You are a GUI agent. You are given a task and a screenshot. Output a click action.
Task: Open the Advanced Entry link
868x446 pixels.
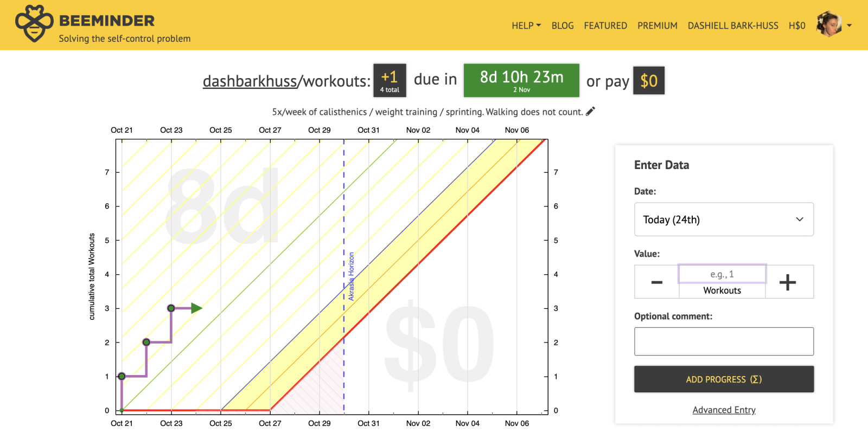click(x=724, y=410)
